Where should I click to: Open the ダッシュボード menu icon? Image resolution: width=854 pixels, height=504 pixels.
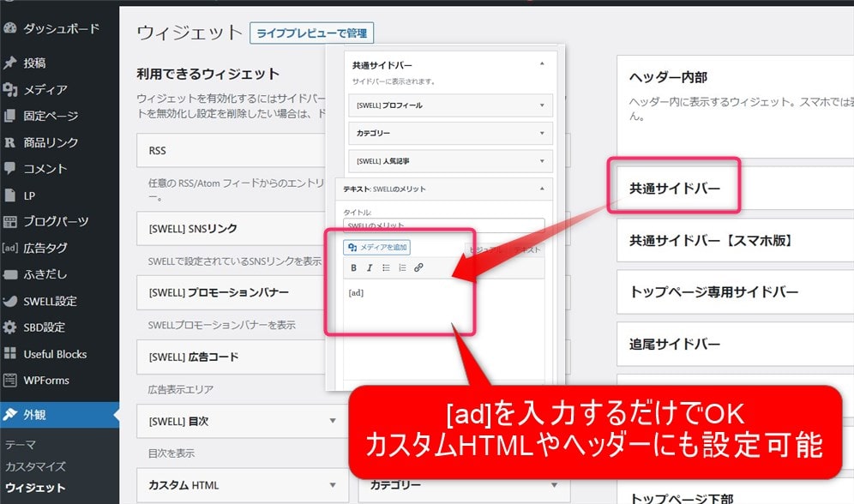(x=9, y=28)
